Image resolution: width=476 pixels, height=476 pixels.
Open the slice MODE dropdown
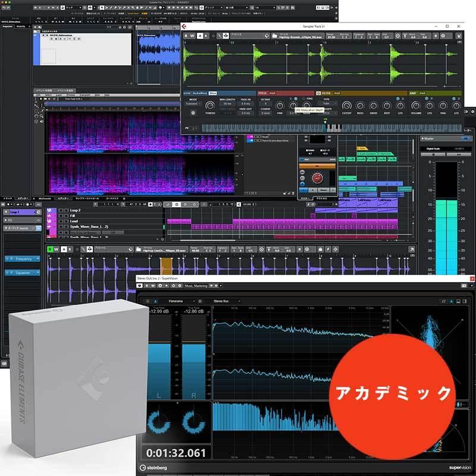(x=193, y=104)
